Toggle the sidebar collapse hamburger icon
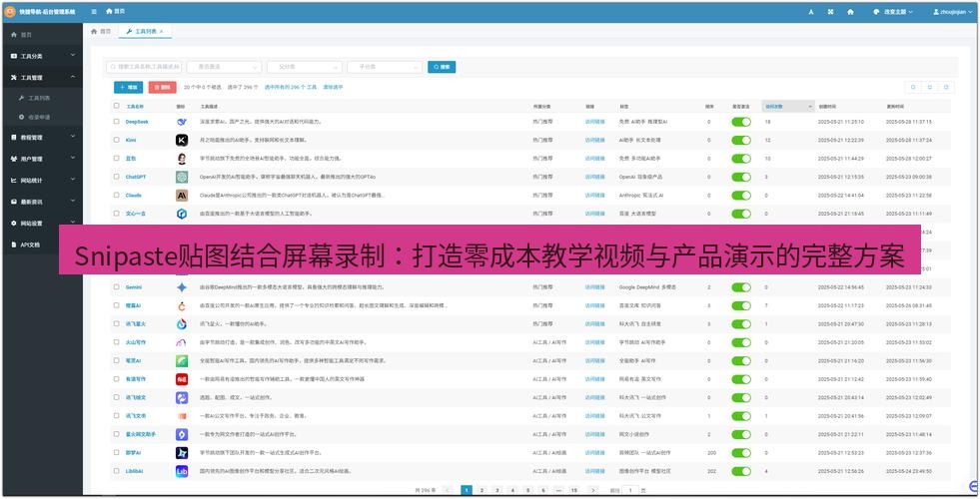 point(94,11)
